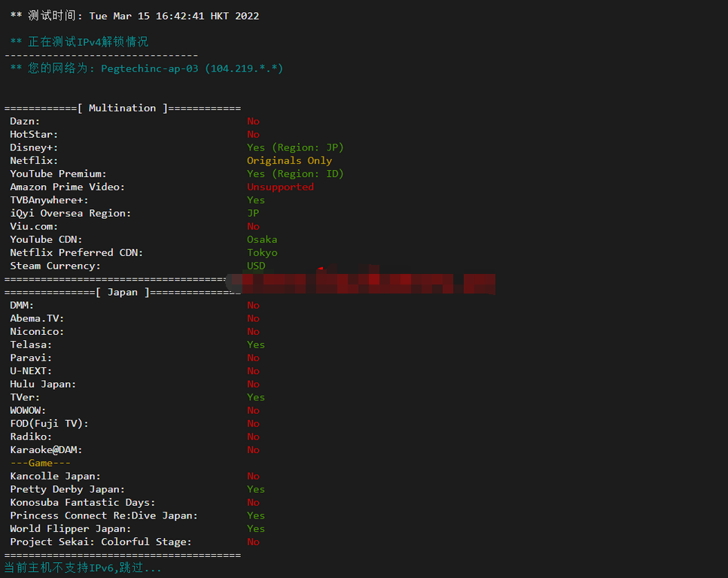Click the Telasa 'Yes' result
The height and width of the screenshot is (578, 728).
click(x=256, y=345)
